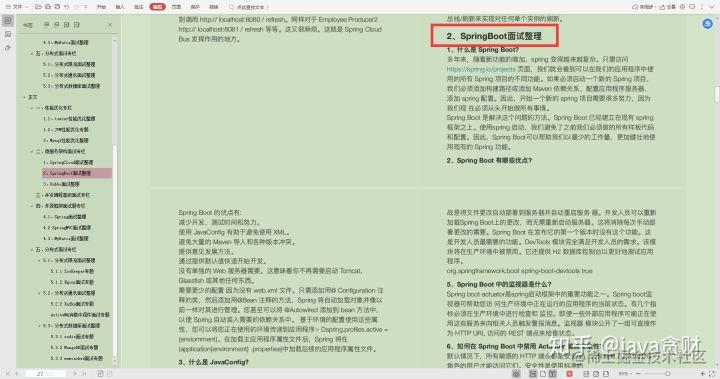The height and width of the screenshot is (379, 720).
Task: Select the highlighted red ribbon tab
Action: tap(157, 7)
